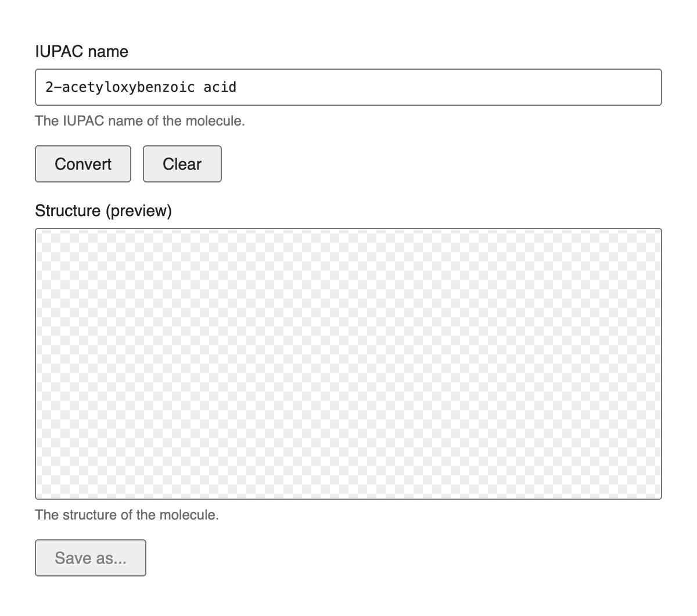The width and height of the screenshot is (697, 616).
Task: Click the Convert button
Action: (x=83, y=164)
